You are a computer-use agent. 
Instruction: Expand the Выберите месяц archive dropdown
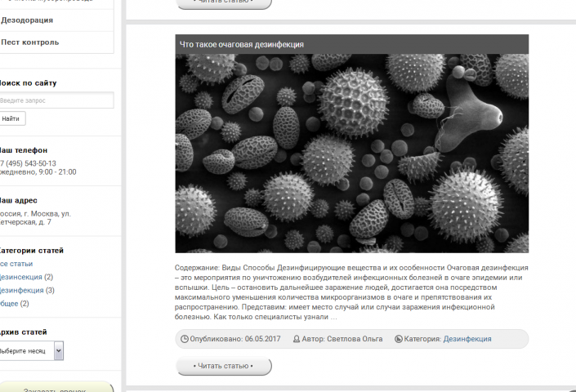point(31,351)
